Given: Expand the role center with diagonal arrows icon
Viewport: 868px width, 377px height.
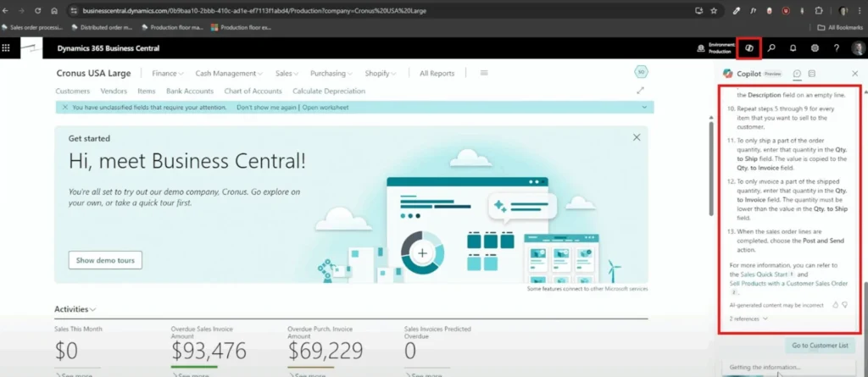Looking at the screenshot, I should coord(641,91).
